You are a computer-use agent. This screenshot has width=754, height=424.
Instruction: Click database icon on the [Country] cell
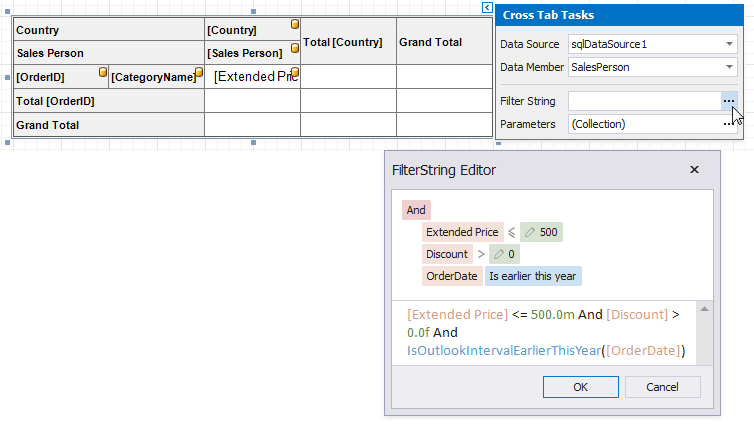tap(295, 24)
